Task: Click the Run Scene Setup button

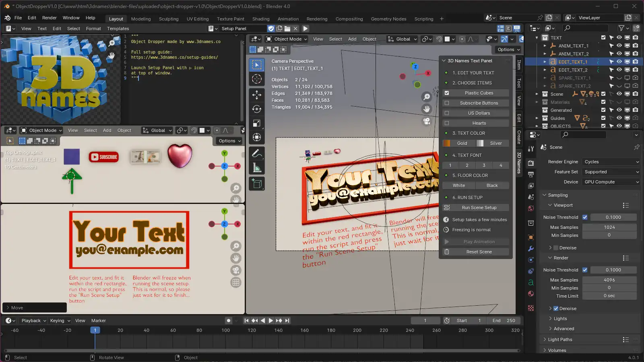Action: pyautogui.click(x=476, y=208)
